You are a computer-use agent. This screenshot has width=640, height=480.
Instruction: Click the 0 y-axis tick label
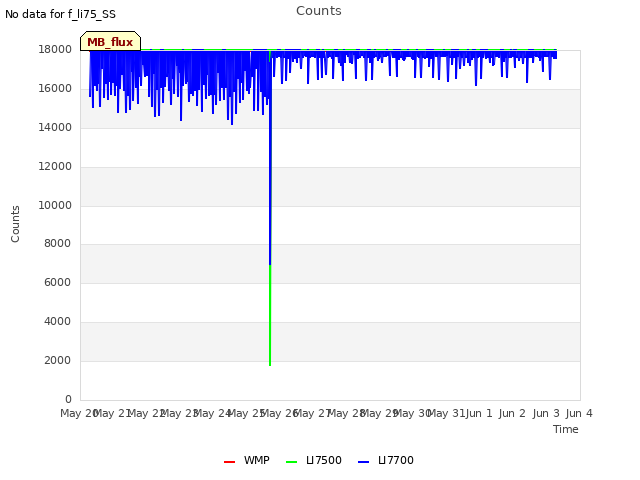pyautogui.click(x=68, y=399)
